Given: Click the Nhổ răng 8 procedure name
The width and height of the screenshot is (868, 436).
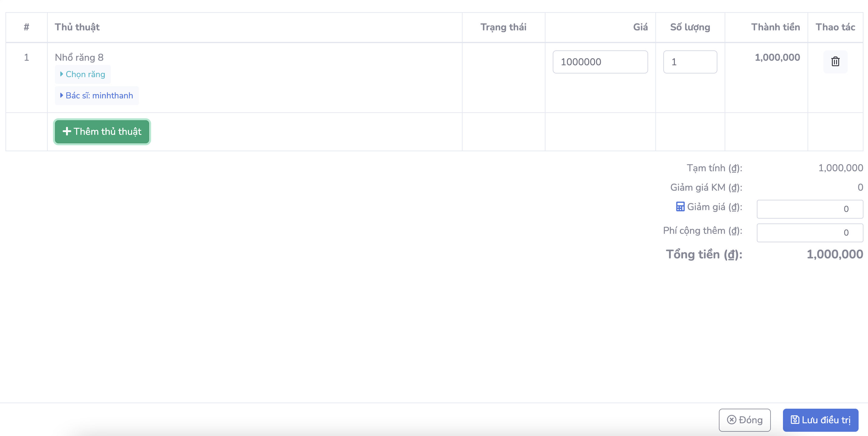Looking at the screenshot, I should pyautogui.click(x=79, y=57).
